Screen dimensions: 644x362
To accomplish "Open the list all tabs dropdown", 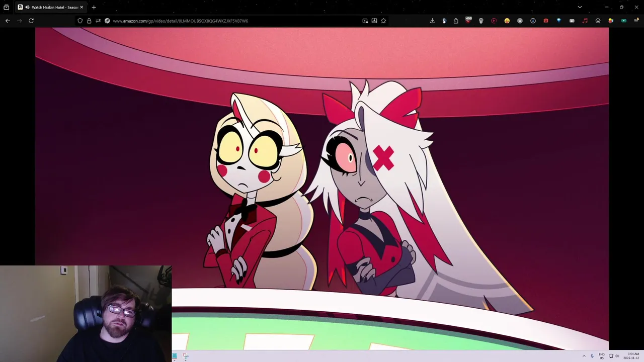I will tap(580, 7).
